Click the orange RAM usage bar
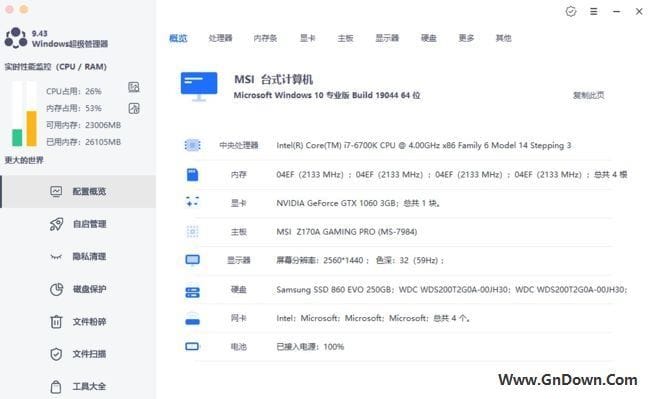Screen dimensions: 650x399 pos(32,128)
